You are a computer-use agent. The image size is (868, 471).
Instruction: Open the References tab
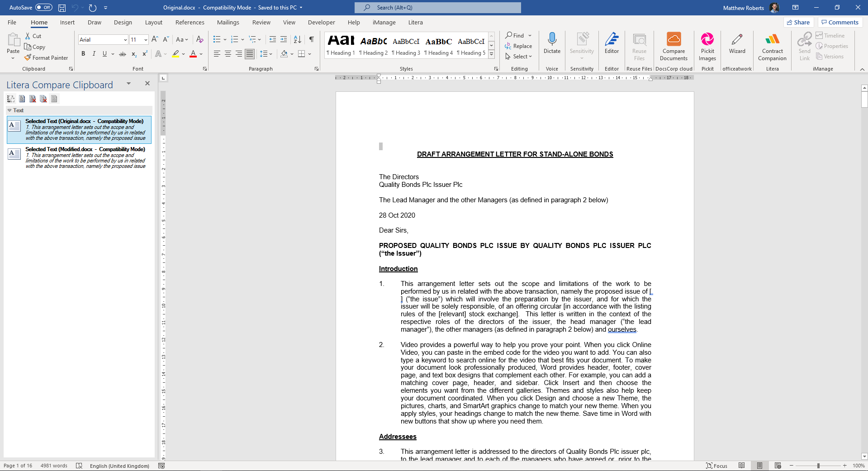tap(190, 23)
